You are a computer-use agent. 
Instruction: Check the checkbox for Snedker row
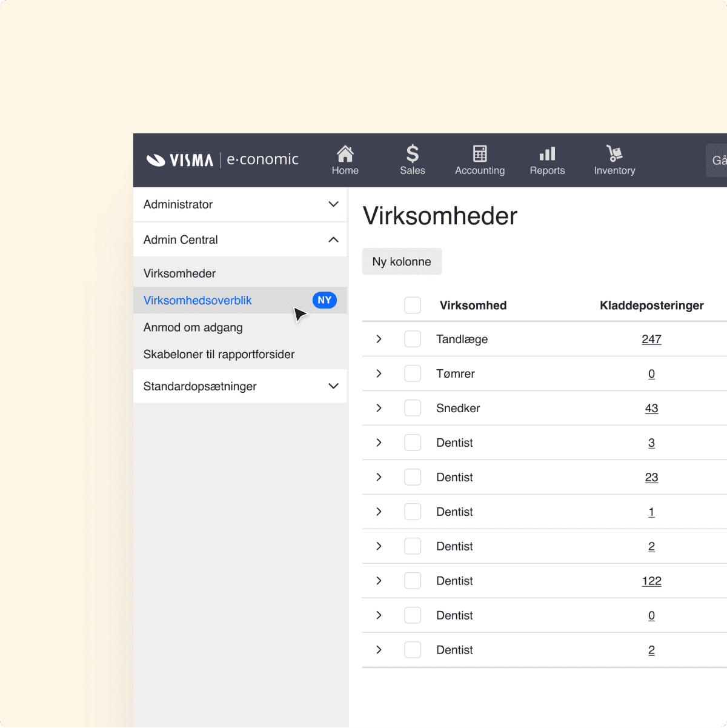point(413,408)
